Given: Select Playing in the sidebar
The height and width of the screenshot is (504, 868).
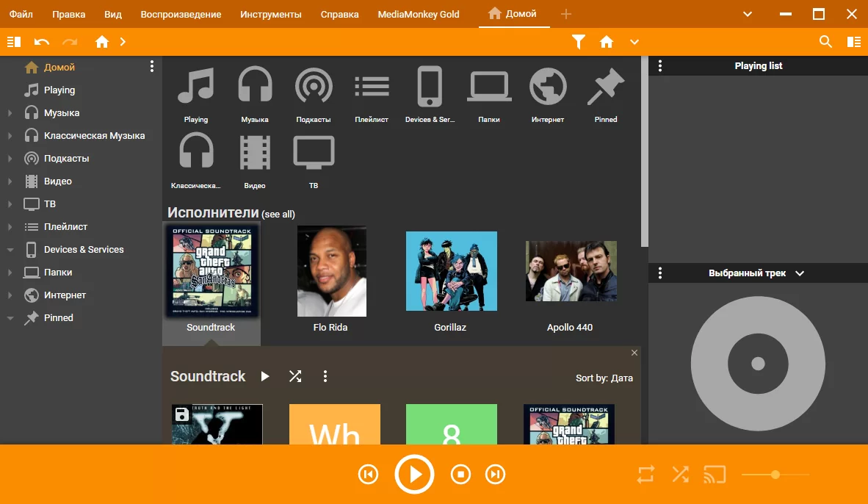Looking at the screenshot, I should (59, 90).
